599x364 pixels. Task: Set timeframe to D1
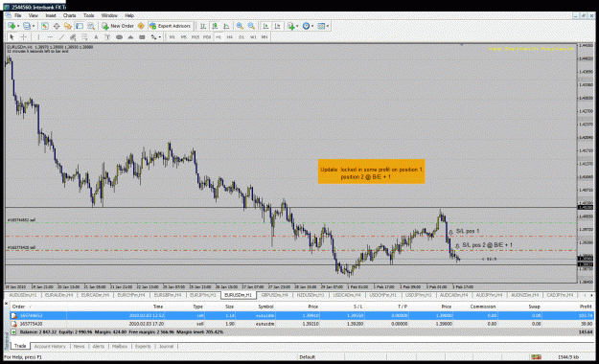[242, 37]
